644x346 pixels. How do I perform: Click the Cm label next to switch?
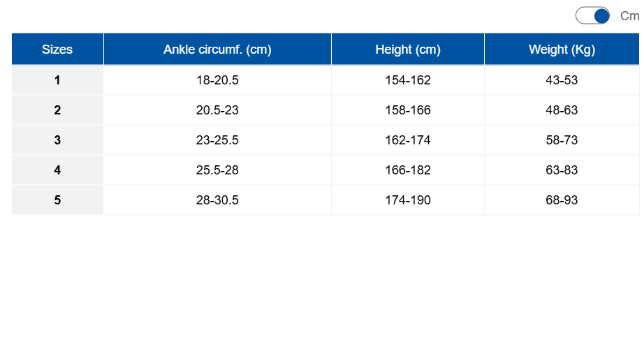click(629, 16)
